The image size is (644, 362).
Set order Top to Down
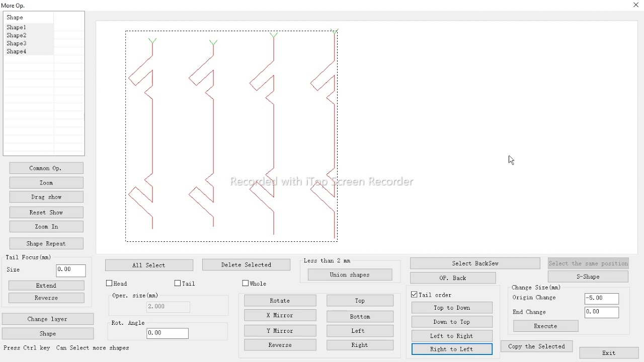452,308
